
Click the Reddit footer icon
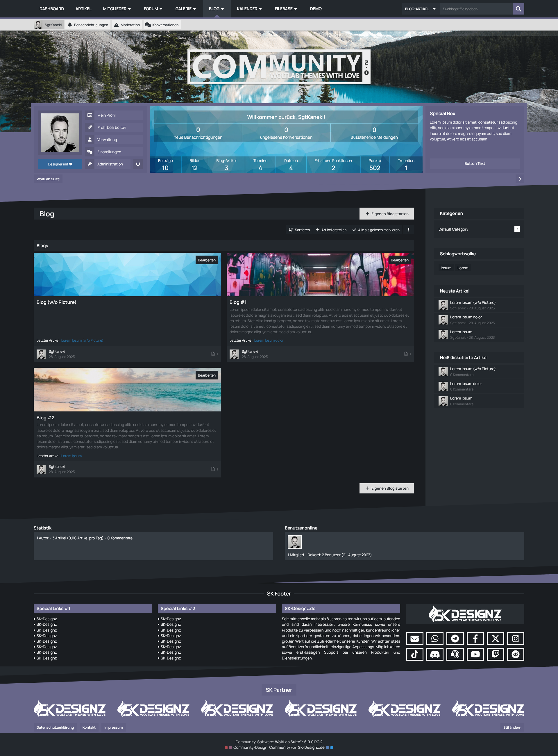(516, 654)
